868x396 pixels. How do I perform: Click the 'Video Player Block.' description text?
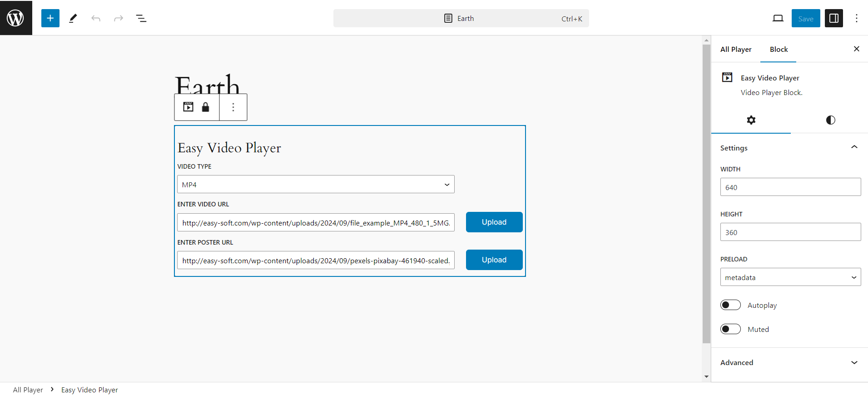coord(772,93)
